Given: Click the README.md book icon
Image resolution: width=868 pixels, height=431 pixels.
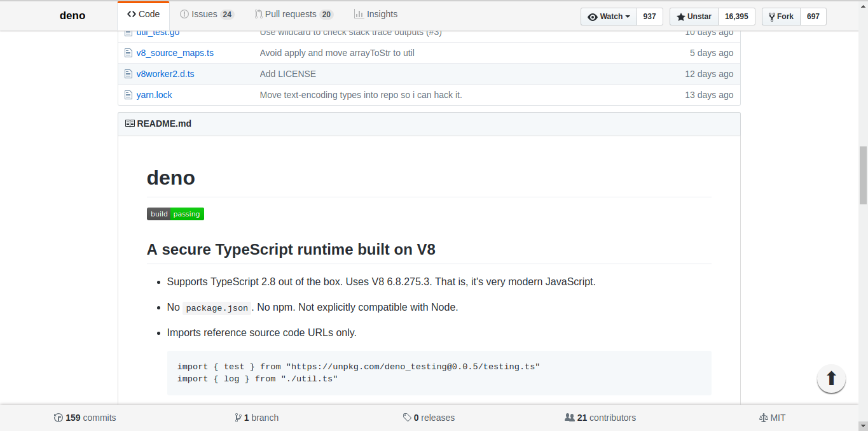Looking at the screenshot, I should 130,124.
